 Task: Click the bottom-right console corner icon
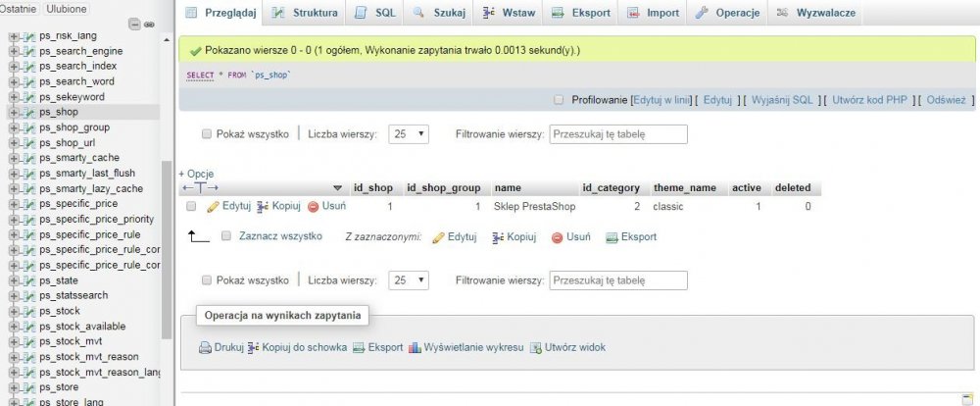coord(967,399)
